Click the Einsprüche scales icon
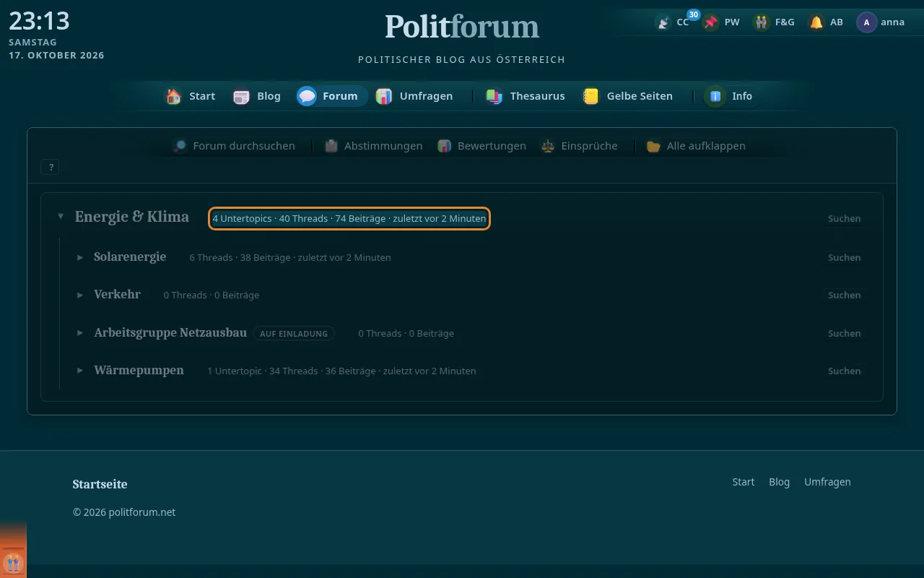 point(548,146)
